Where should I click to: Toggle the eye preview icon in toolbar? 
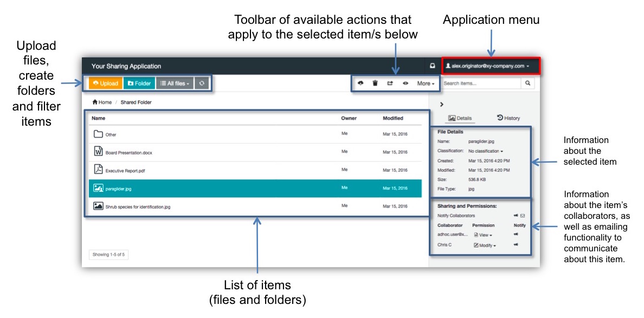(405, 83)
